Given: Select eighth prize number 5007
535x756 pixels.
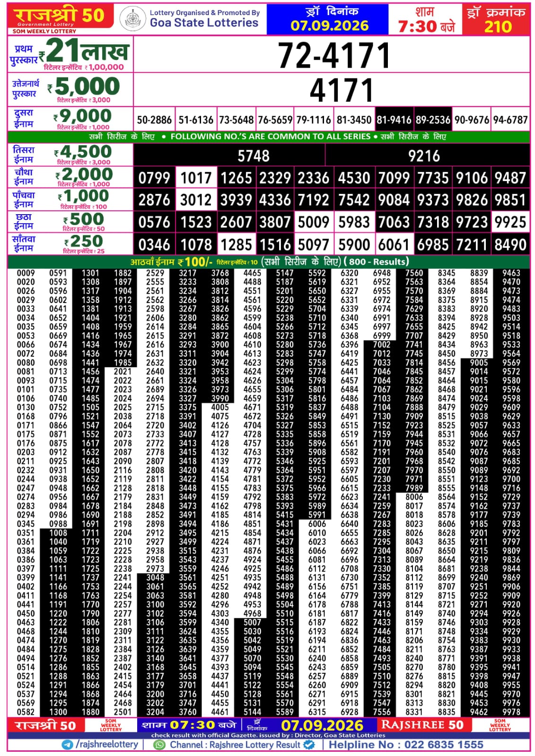Looking at the screenshot, I should click(x=252, y=622).
